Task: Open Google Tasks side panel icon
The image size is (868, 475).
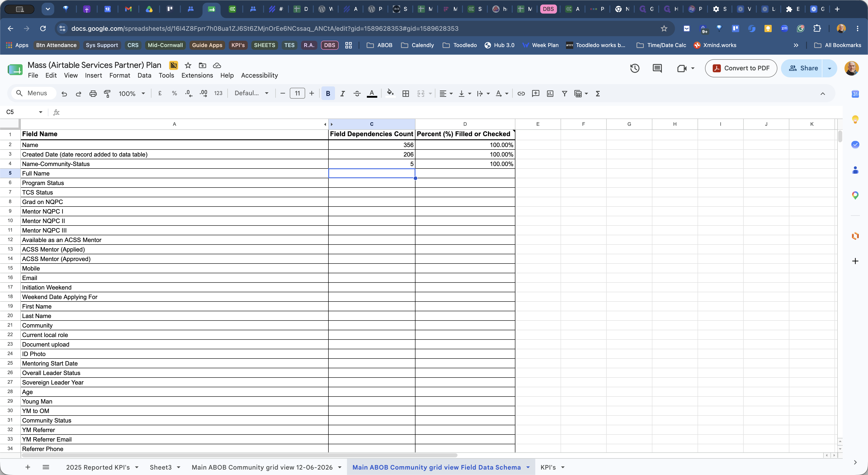Action: click(855, 145)
